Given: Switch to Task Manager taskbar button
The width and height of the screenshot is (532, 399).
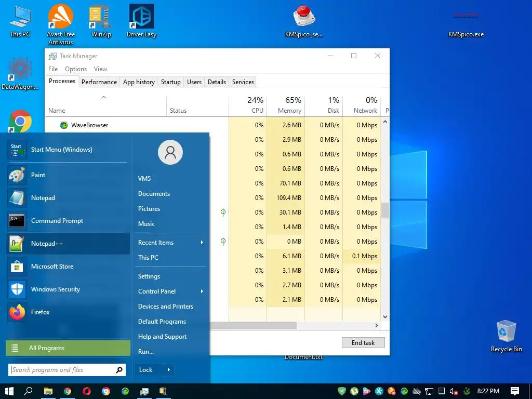Looking at the screenshot, I should (144, 391).
